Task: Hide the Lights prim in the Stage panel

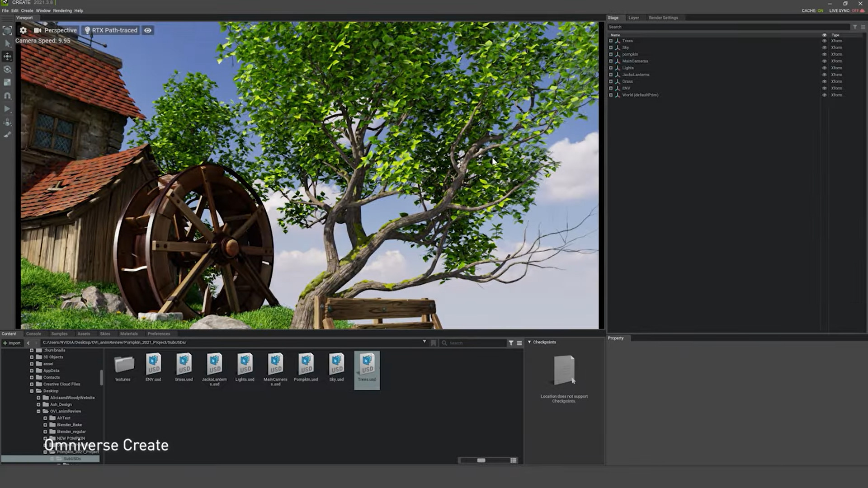Action: point(824,68)
